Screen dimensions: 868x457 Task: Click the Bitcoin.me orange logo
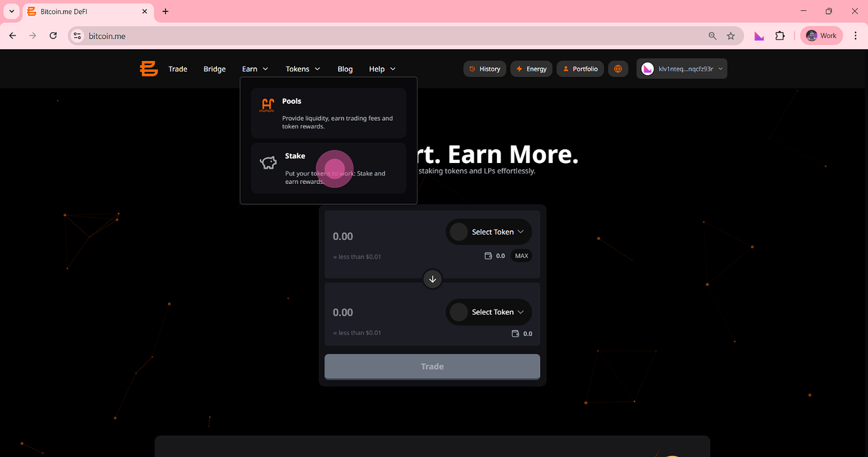(149, 69)
